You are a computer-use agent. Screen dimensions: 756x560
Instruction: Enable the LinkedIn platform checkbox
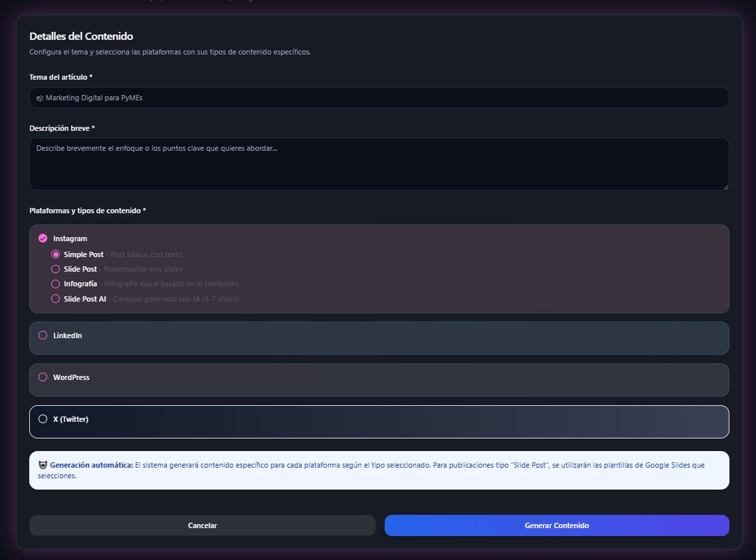[43, 335]
